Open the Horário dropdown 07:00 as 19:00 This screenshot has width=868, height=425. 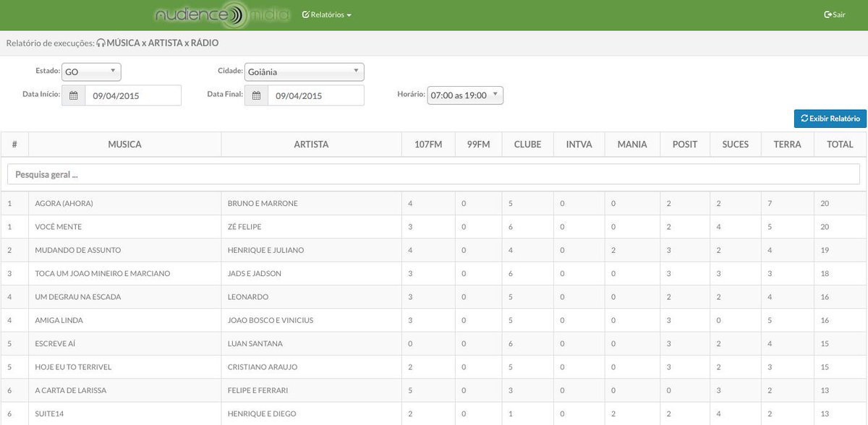click(465, 95)
